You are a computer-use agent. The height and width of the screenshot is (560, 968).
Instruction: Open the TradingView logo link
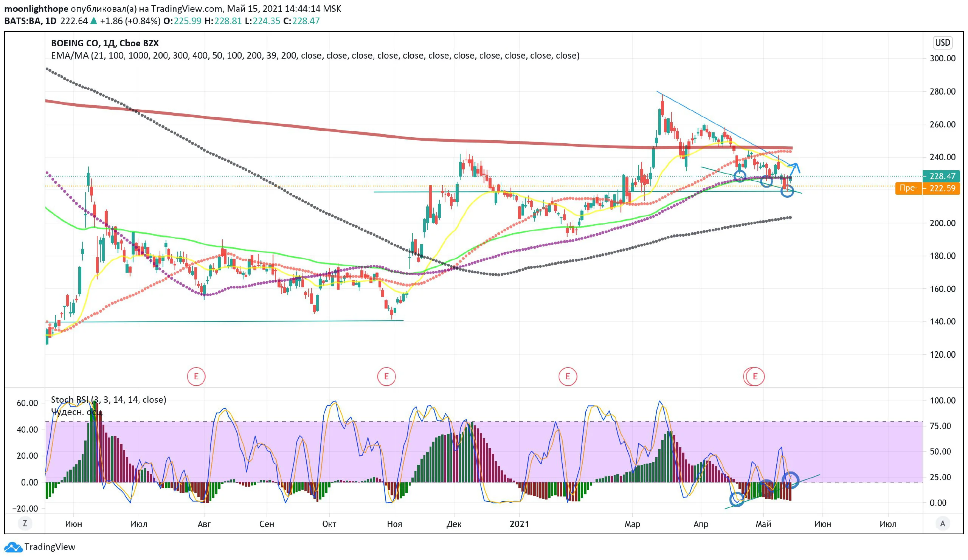point(40,546)
